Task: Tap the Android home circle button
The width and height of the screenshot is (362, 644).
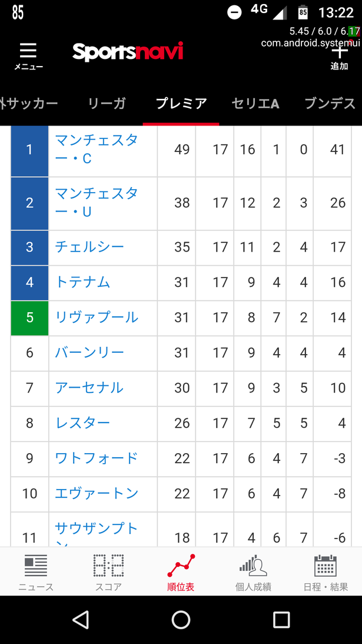Action: coord(181,619)
